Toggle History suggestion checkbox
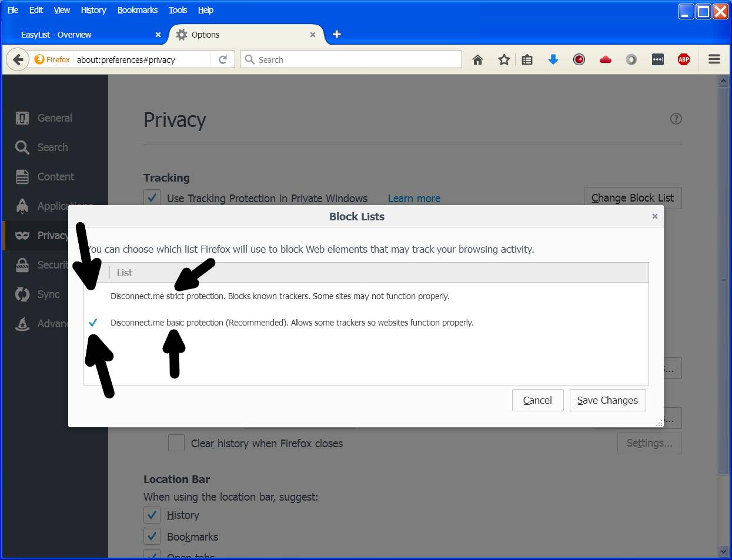 (x=152, y=515)
